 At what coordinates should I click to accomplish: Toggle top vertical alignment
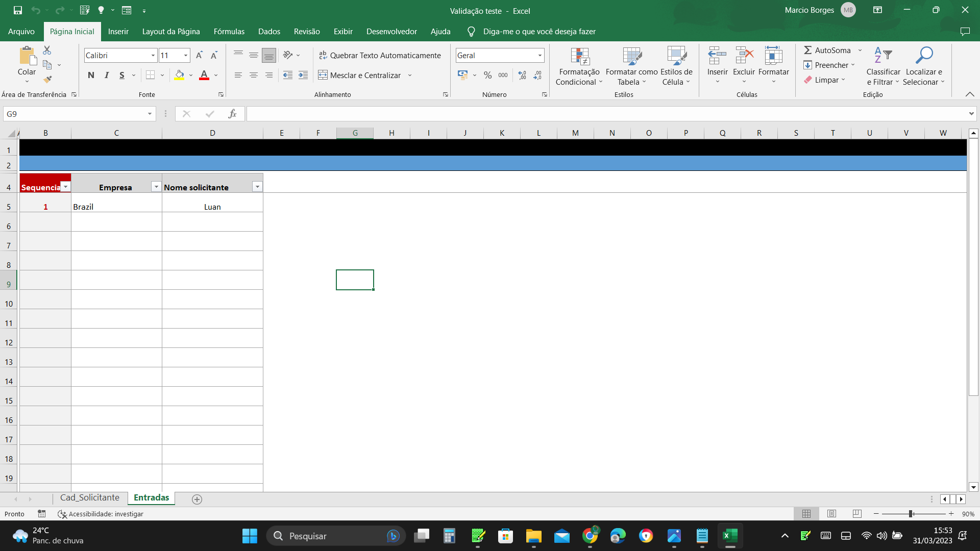click(238, 55)
